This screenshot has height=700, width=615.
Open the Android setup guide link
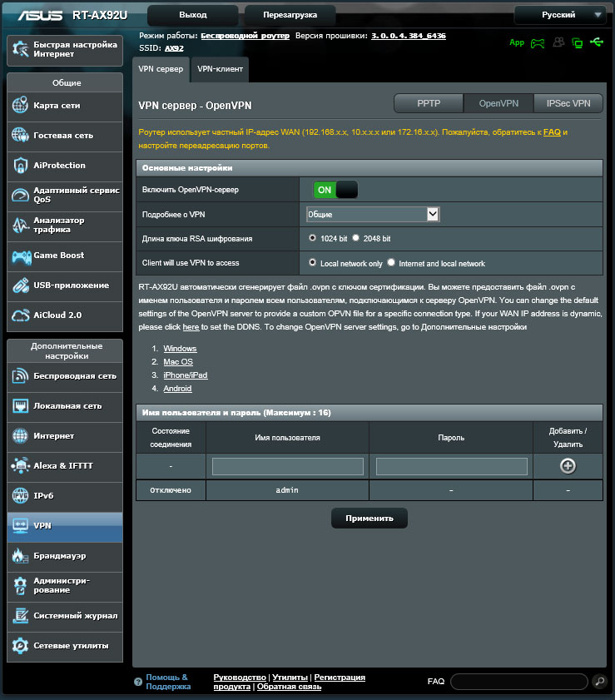point(177,389)
